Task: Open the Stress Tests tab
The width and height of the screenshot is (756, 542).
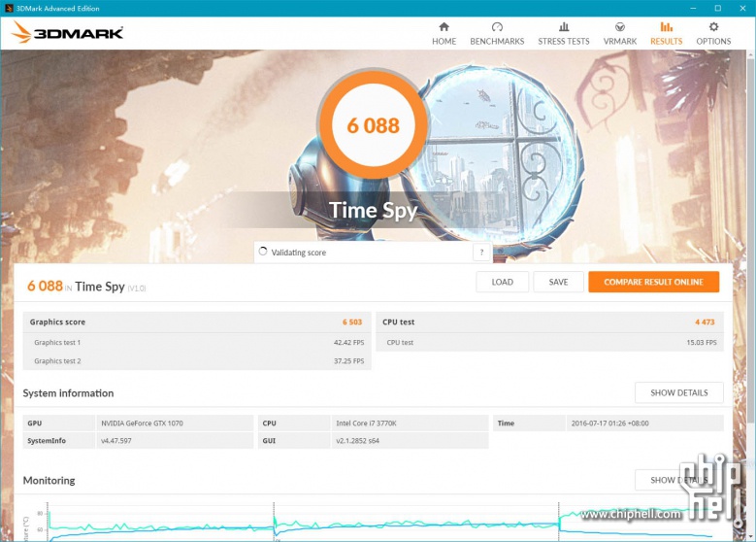Action: 563,34
